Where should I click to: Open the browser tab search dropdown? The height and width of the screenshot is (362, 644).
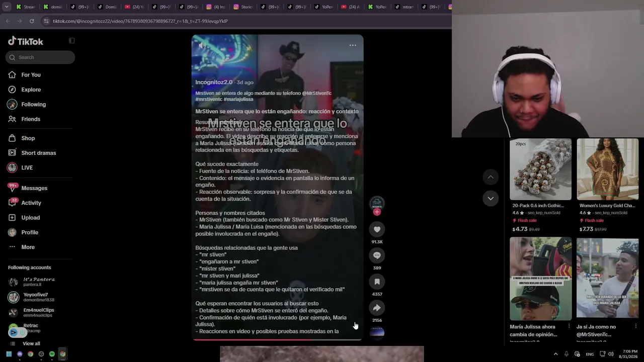pyautogui.click(x=8, y=7)
